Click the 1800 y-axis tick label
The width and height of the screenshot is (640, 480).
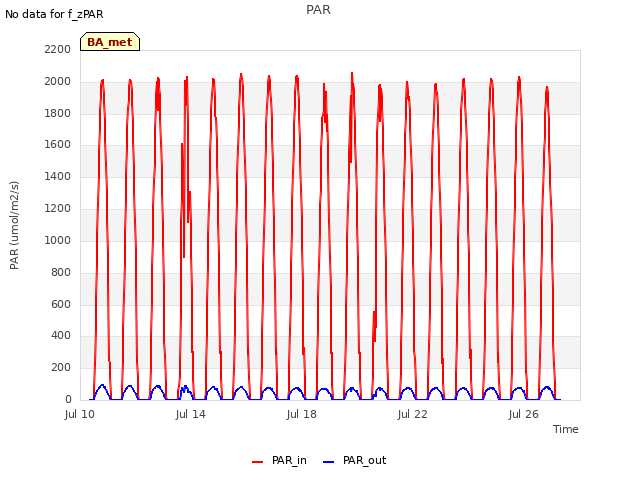(x=58, y=113)
